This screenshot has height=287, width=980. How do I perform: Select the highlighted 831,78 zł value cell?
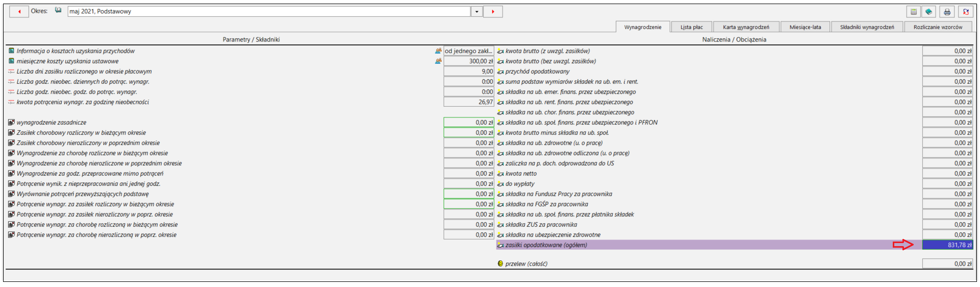coord(947,245)
